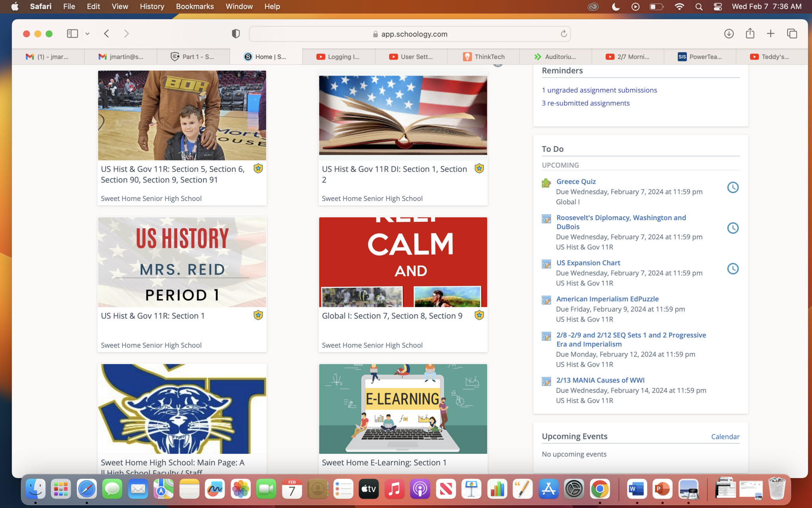Click the clock icon beside Greece Quiz
The image size is (812, 508).
pyautogui.click(x=732, y=187)
